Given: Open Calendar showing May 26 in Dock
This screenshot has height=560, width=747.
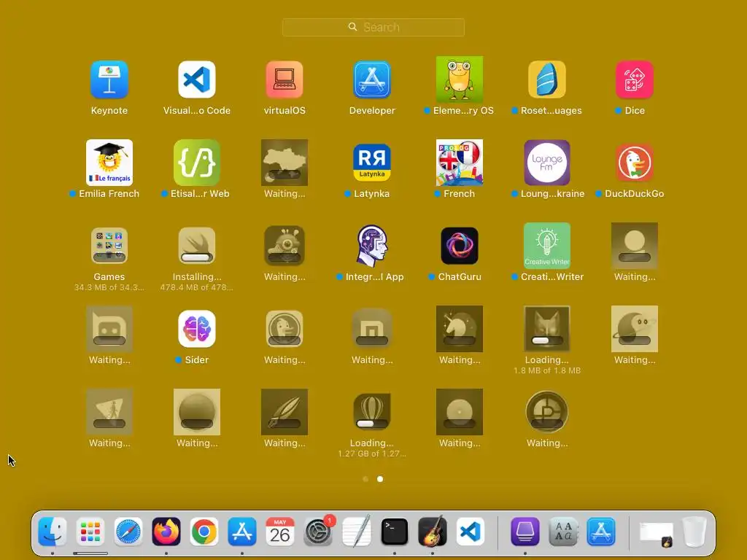Looking at the screenshot, I should point(280,532).
